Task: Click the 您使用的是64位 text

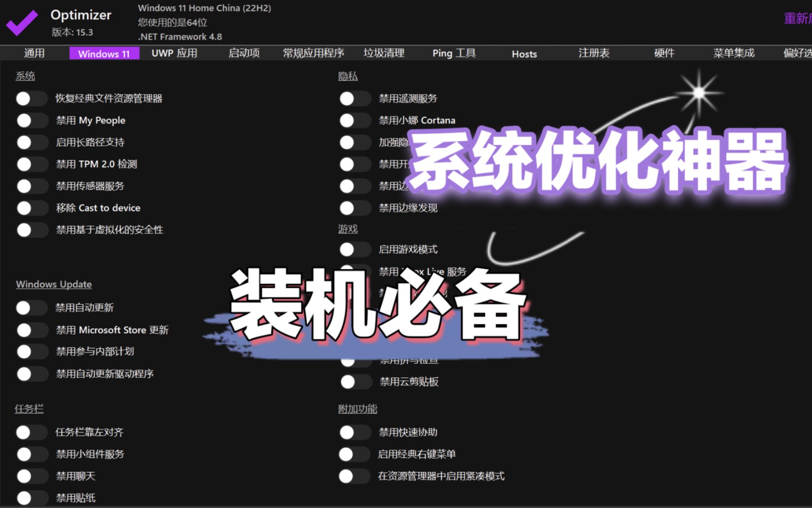Action: [x=172, y=22]
